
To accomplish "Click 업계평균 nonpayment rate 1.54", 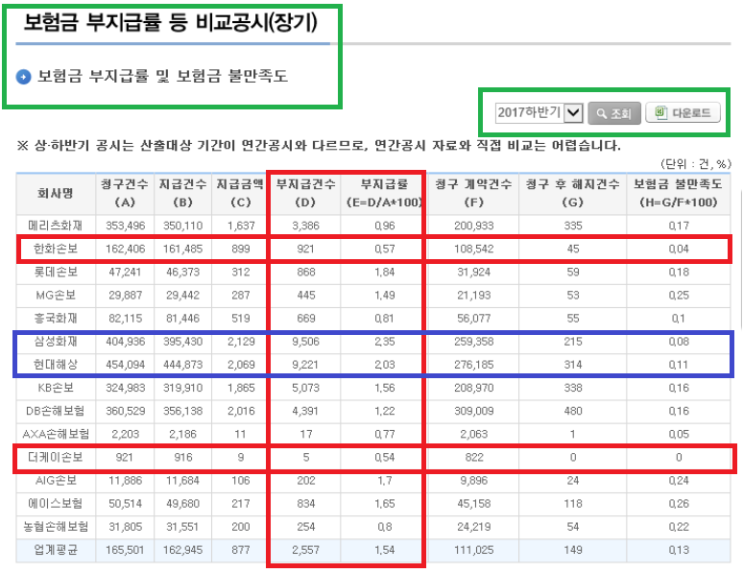I will point(384,550).
